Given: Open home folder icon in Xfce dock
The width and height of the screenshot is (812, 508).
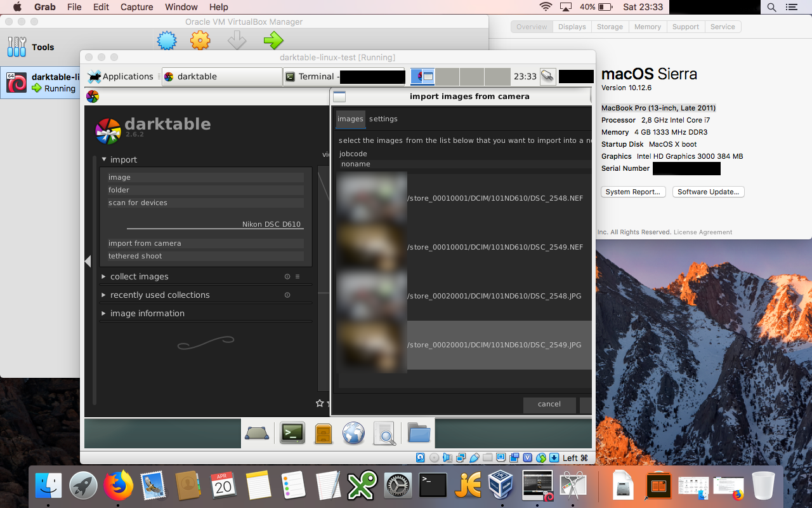Looking at the screenshot, I should tap(419, 434).
